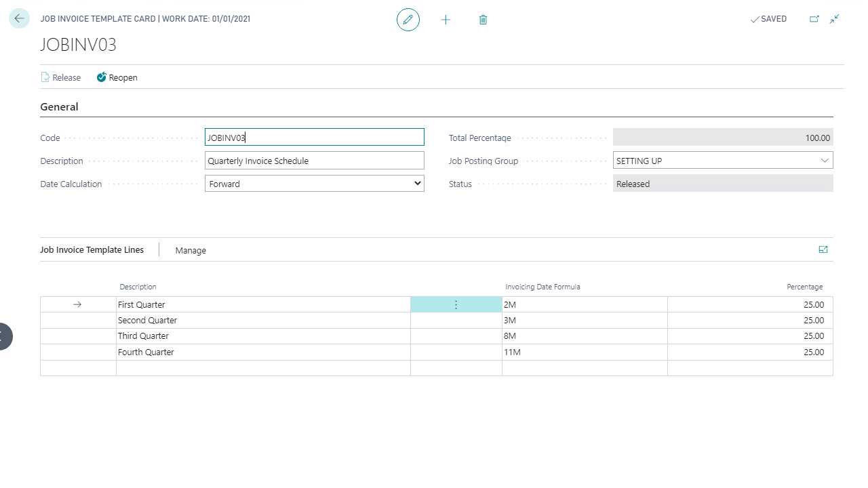Image resolution: width=868 pixels, height=488 pixels.
Task: Open the Date Calculation dropdown
Action: (315, 184)
